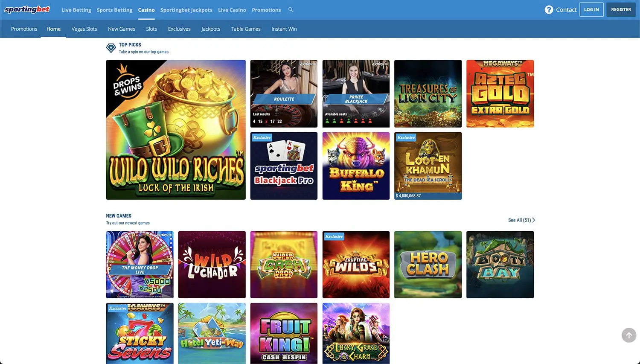Screen dimensions: 640x364
Task: Open the Hero Clash game
Action: point(428,265)
